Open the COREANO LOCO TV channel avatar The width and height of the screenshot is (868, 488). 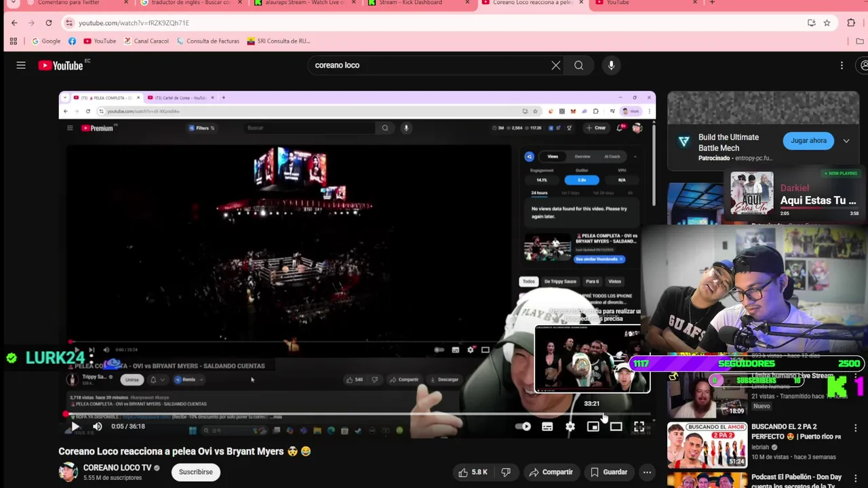coord(68,472)
